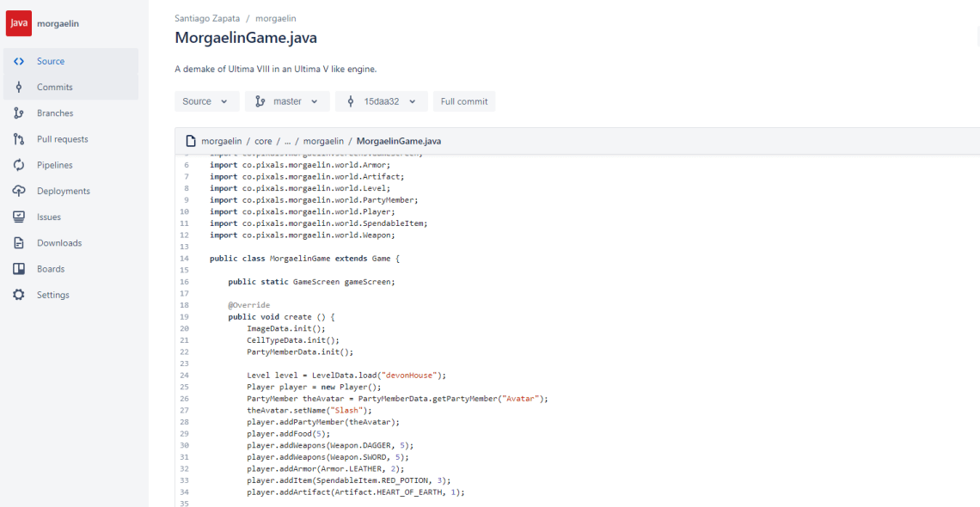Click the Deployments cloud icon
This screenshot has height=507, width=980.
click(x=19, y=191)
